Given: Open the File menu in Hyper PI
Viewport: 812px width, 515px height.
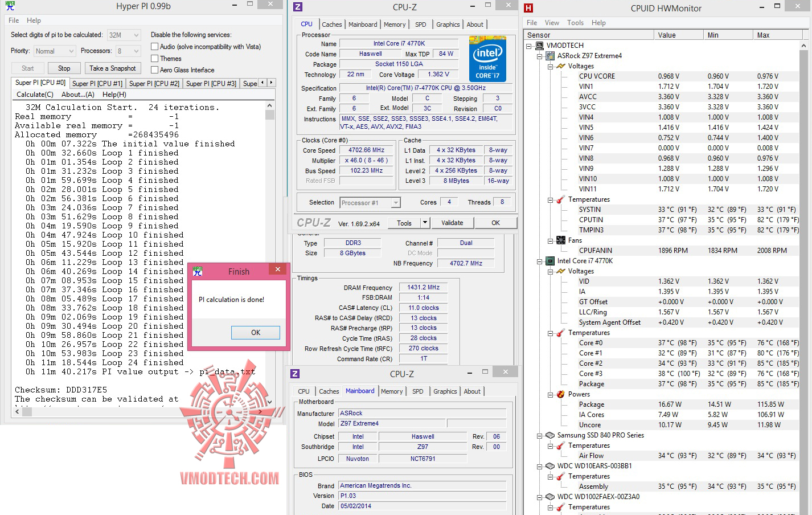Looking at the screenshot, I should pyautogui.click(x=14, y=21).
